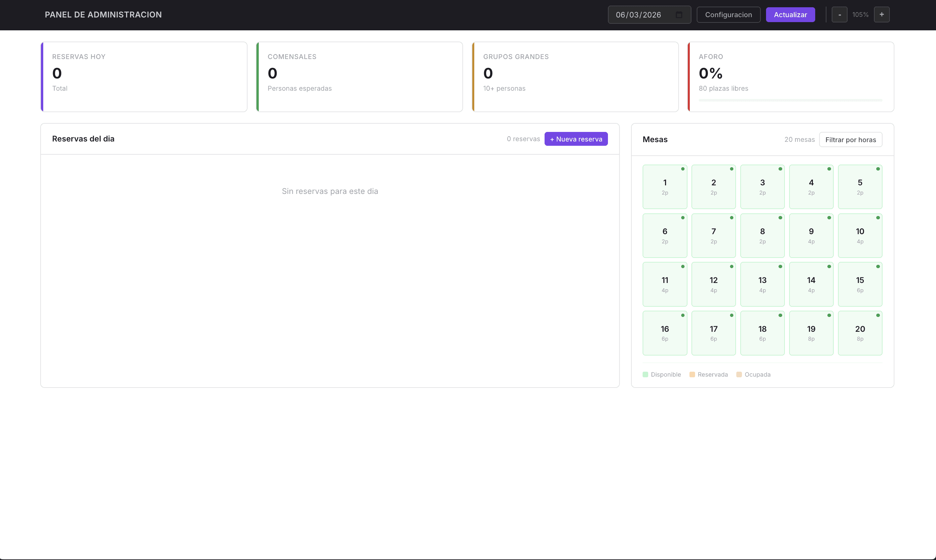This screenshot has height=560, width=936.
Task: Pick table 12 in the grid
Action: point(713,284)
